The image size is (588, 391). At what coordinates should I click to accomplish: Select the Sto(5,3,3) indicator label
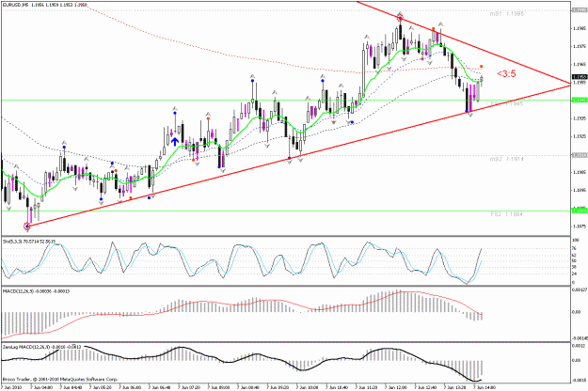pyautogui.click(x=29, y=242)
